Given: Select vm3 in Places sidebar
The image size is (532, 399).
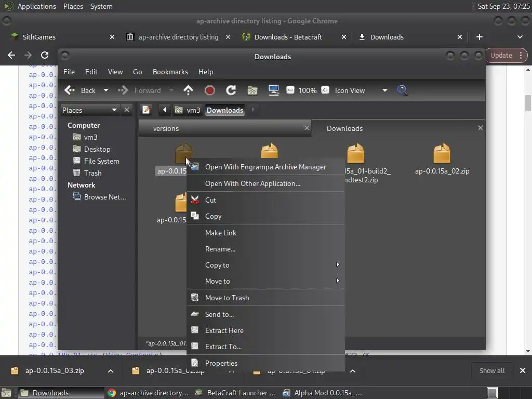Looking at the screenshot, I should tap(90, 137).
